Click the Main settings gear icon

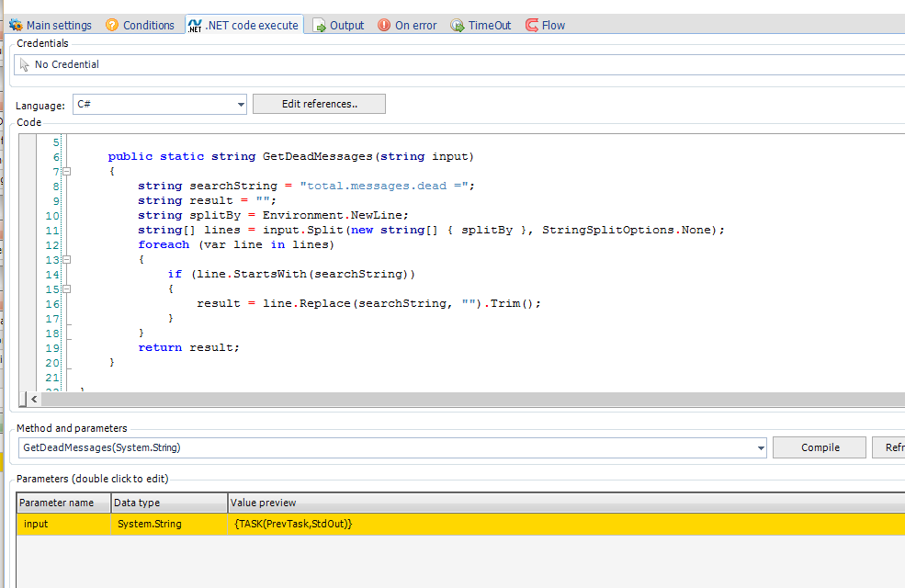(16, 26)
